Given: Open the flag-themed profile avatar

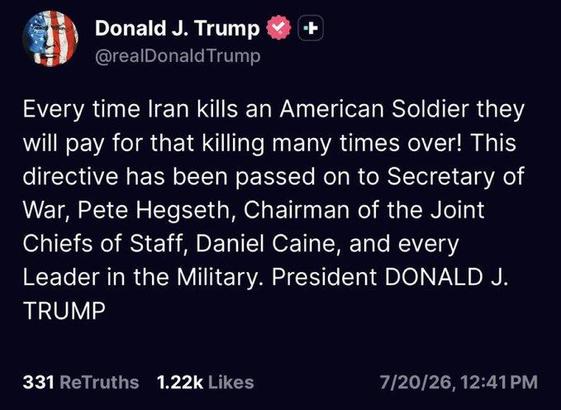Looking at the screenshot, I should [50, 39].
